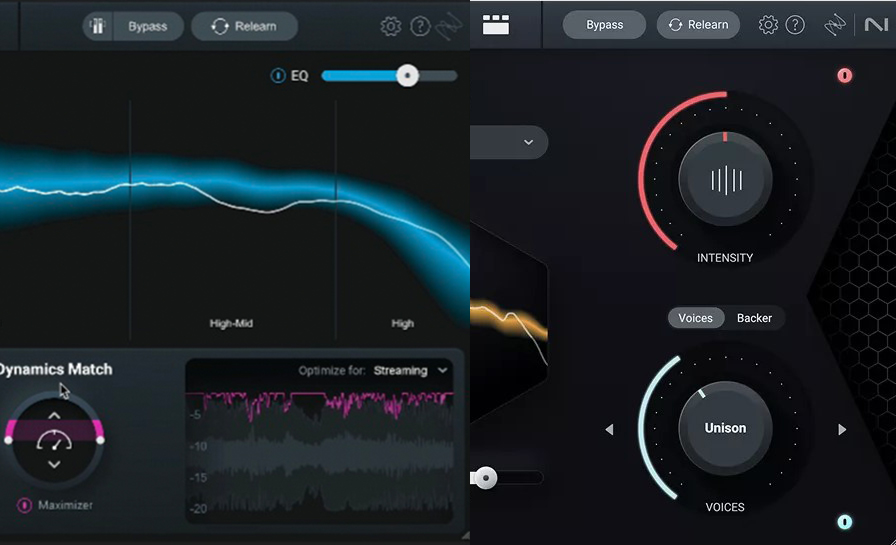Open the preset browser grid icon in right plugin
Screen dimensions: 896x545
(x=495, y=25)
